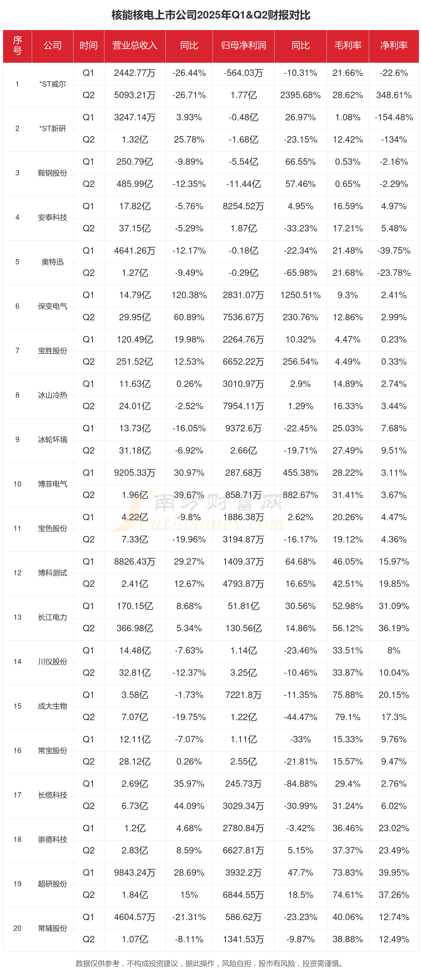
Task: Click the 序号 header cell
Action: [x=17, y=46]
